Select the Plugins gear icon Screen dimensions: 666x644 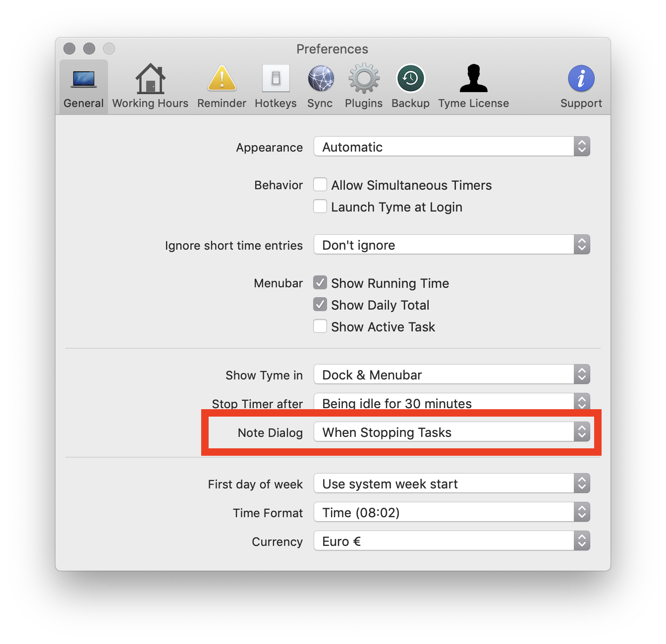click(363, 85)
